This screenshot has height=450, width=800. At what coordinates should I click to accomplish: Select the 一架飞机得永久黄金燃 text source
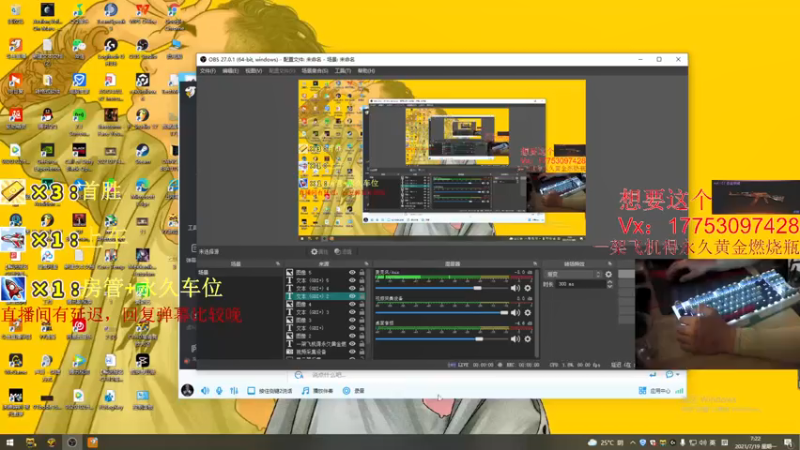[x=326, y=344]
